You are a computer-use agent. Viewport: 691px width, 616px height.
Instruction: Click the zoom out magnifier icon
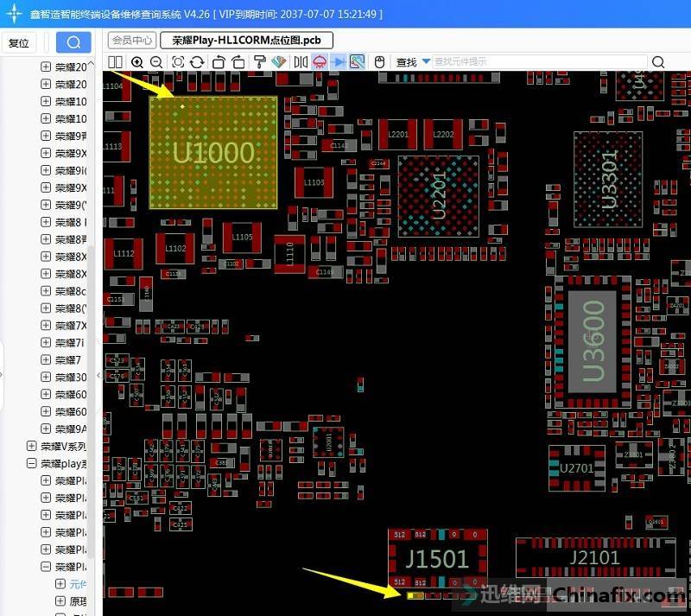pos(156,62)
